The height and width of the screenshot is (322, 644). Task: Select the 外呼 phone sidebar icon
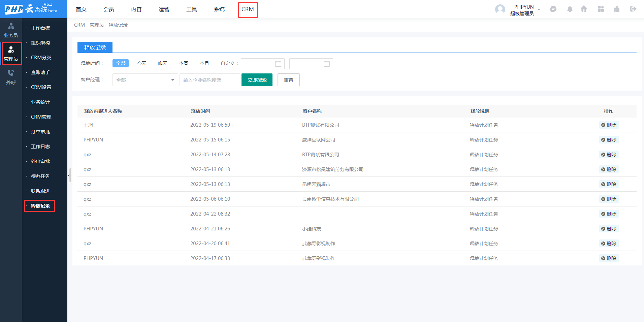pyautogui.click(x=11, y=77)
